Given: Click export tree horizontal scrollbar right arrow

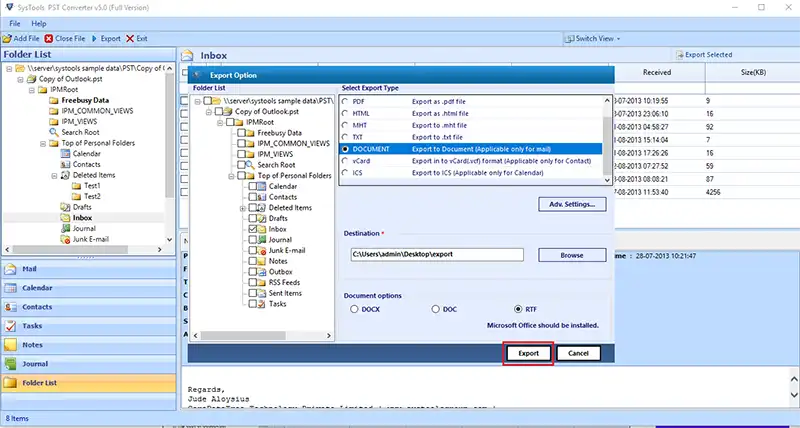Looking at the screenshot, I should [330, 336].
